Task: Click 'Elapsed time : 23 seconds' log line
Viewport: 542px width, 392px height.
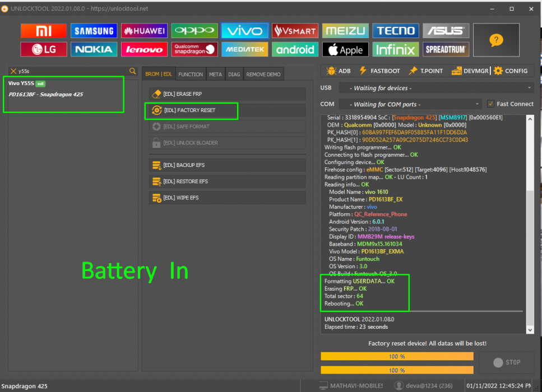Action: coord(356,326)
